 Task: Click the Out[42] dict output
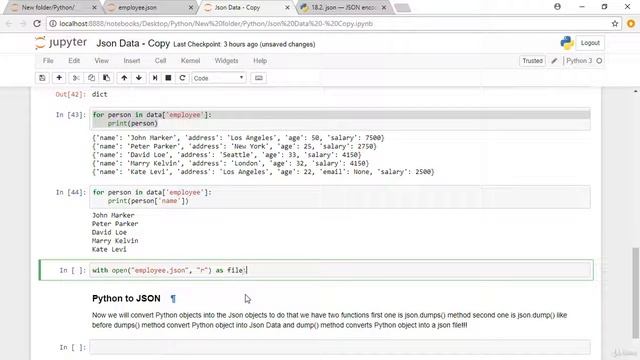point(100,94)
